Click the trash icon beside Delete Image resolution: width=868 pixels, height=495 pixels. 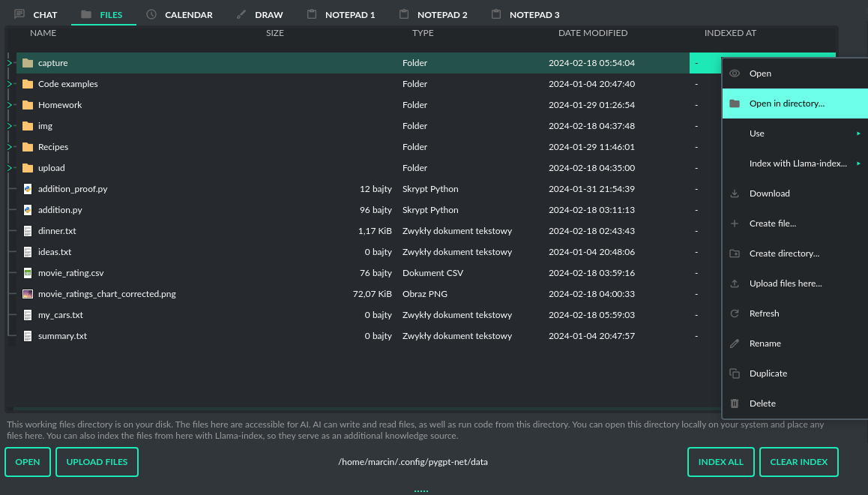coord(735,403)
